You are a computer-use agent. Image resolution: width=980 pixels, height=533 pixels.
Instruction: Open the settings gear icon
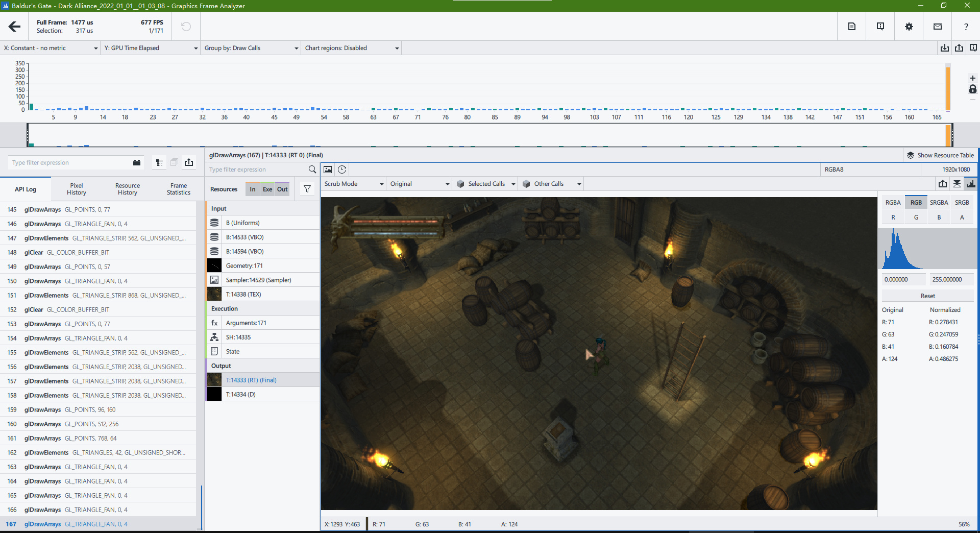909,27
